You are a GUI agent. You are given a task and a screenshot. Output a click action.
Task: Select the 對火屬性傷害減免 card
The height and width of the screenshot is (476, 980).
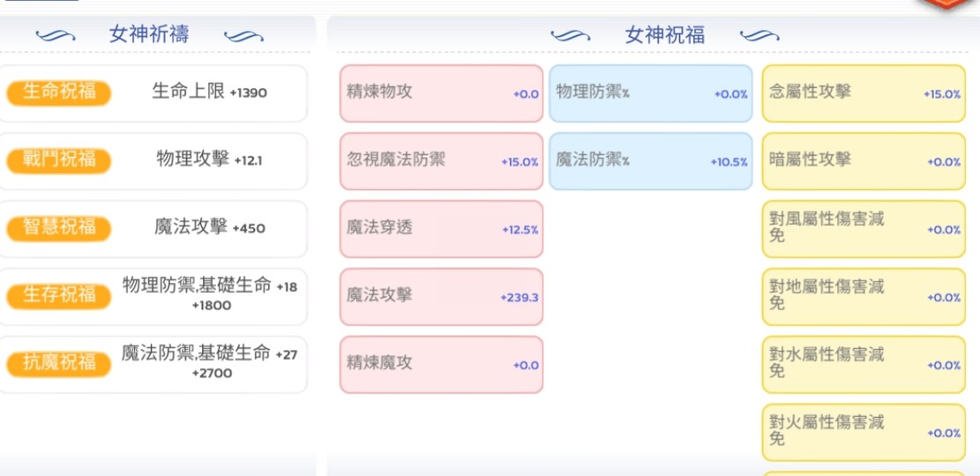point(864,432)
